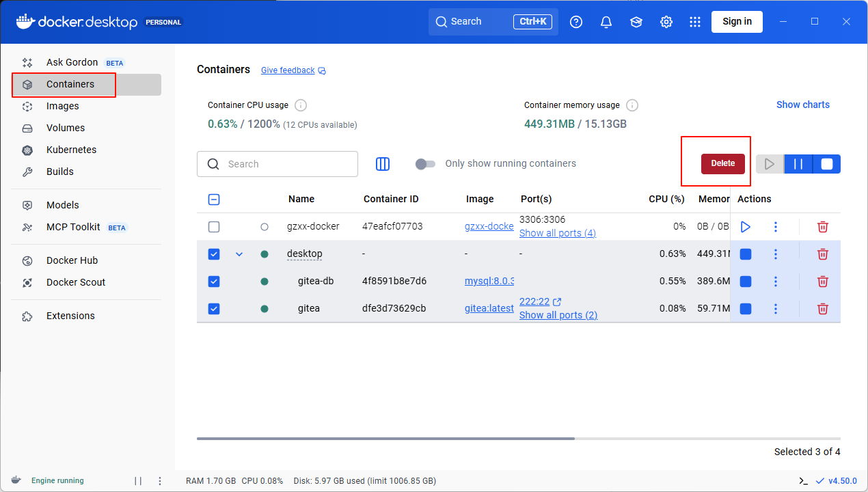The width and height of the screenshot is (868, 492).
Task: Open more actions menu for desktop stack
Action: (776, 254)
